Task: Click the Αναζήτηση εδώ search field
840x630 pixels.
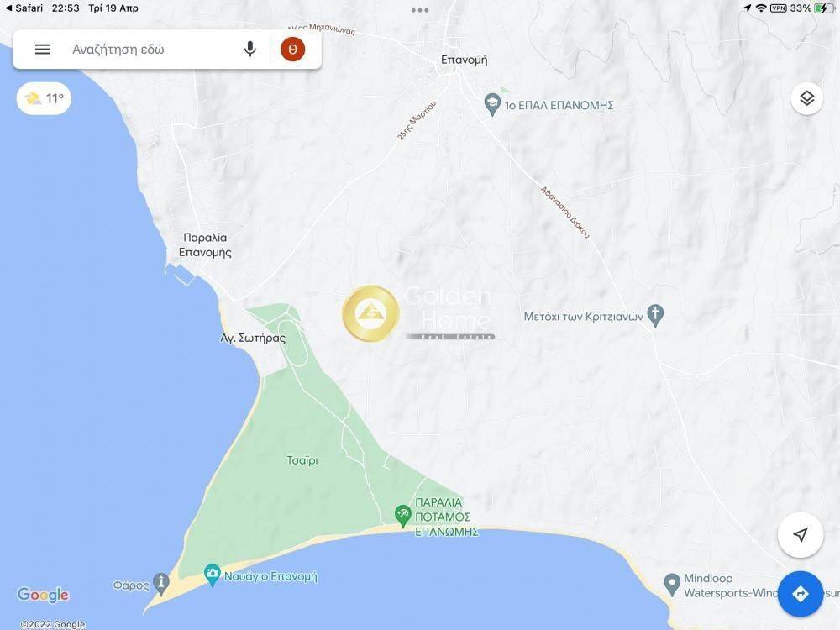Action: click(x=153, y=50)
